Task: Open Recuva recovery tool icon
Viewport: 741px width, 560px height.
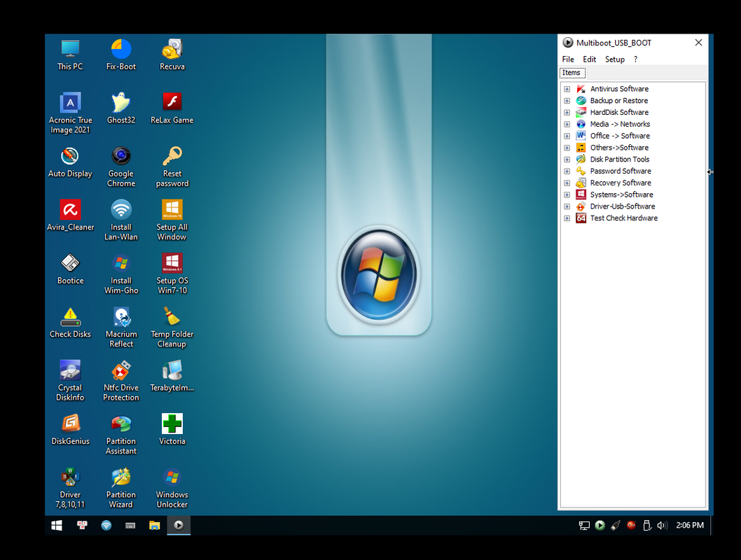Action: (172, 55)
